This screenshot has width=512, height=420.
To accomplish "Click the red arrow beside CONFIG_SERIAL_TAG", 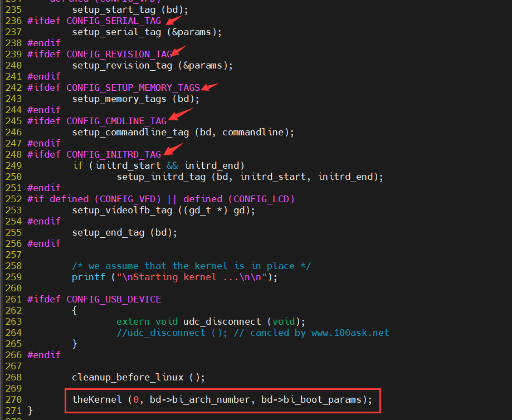I will (173, 20).
